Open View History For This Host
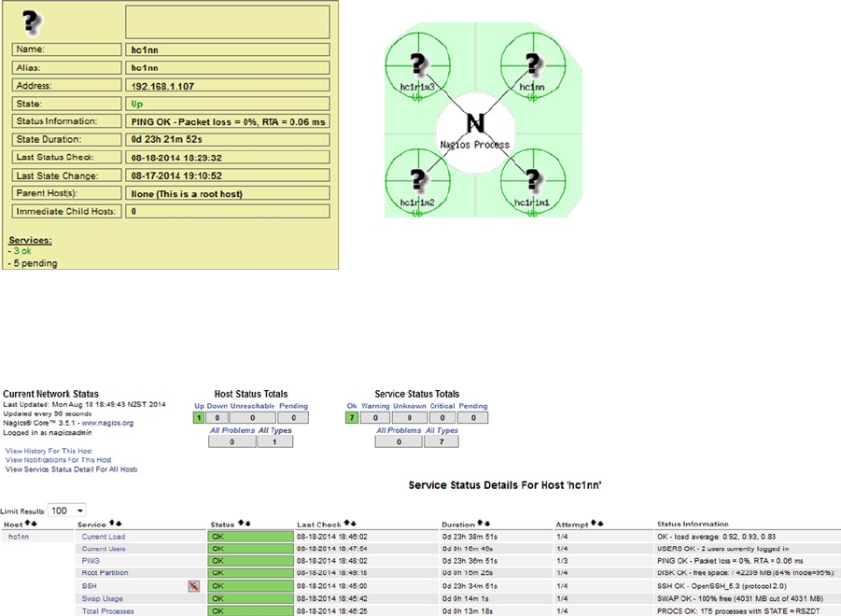 pyautogui.click(x=49, y=451)
